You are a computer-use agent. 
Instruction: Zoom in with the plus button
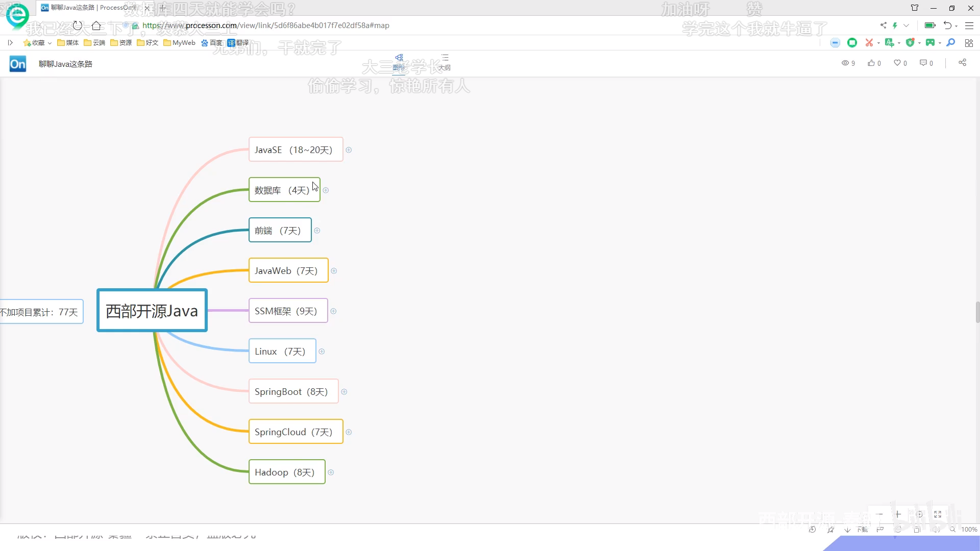point(898,514)
